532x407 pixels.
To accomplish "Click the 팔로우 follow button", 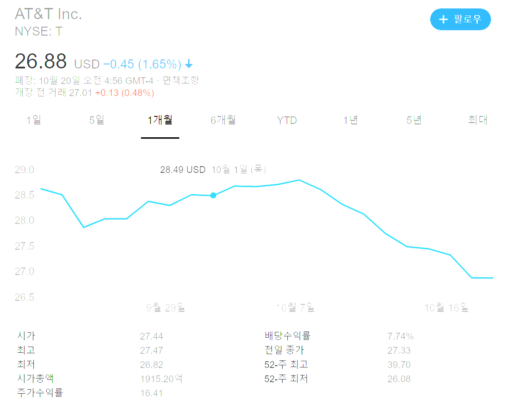I will tap(460, 20).
